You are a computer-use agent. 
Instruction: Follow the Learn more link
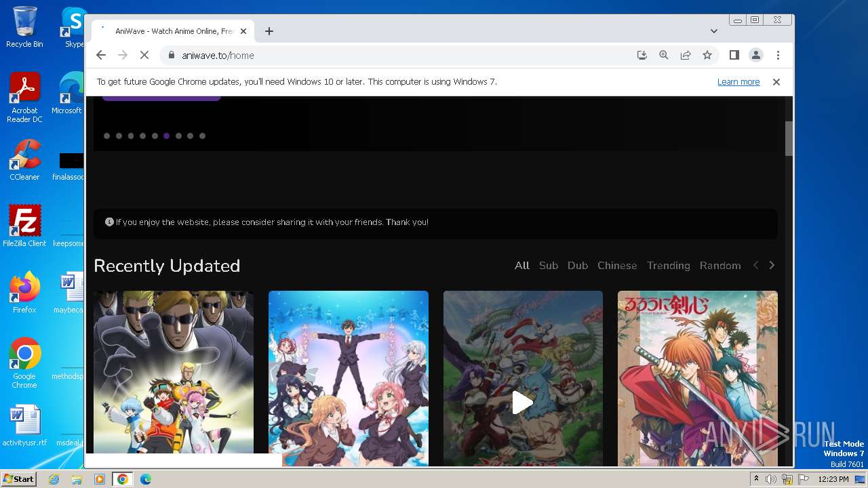coord(738,82)
